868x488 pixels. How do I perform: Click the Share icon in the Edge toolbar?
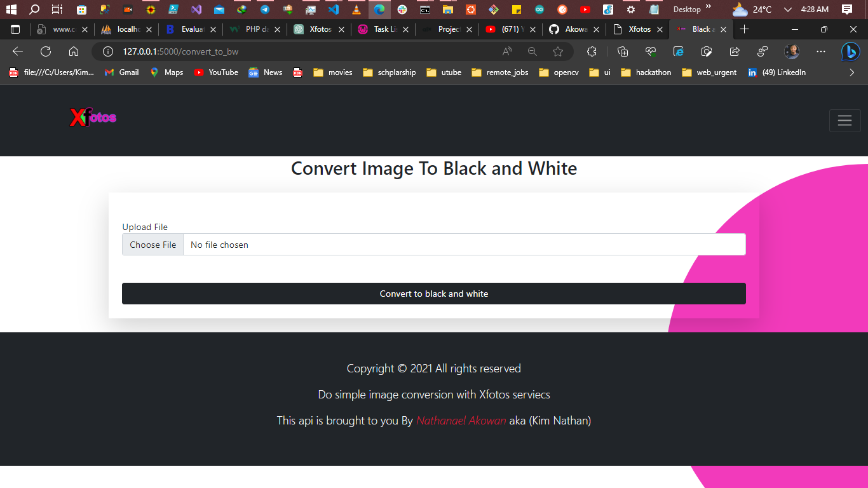(x=735, y=51)
